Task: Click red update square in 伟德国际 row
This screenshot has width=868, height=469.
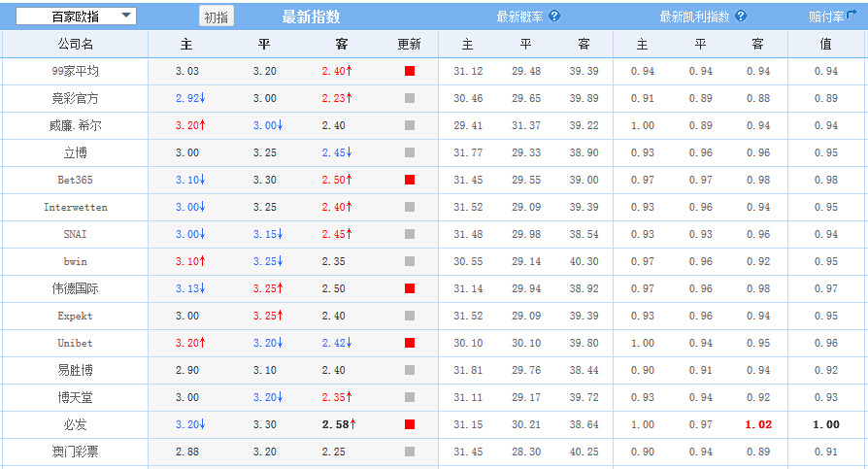Action: [410, 288]
